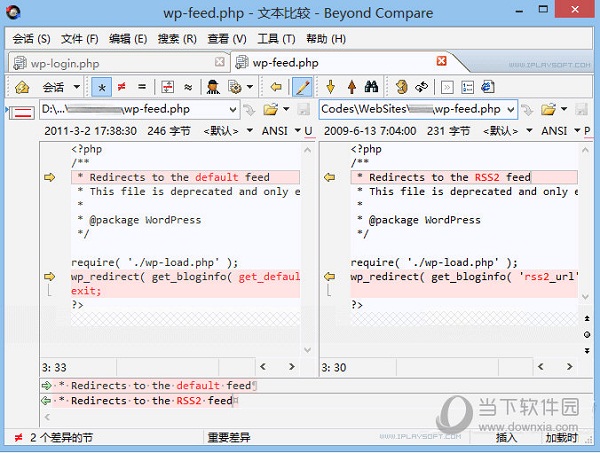The height and width of the screenshot is (453, 600).
Task: Open dropdown next to left folder icon
Action: 286,109
